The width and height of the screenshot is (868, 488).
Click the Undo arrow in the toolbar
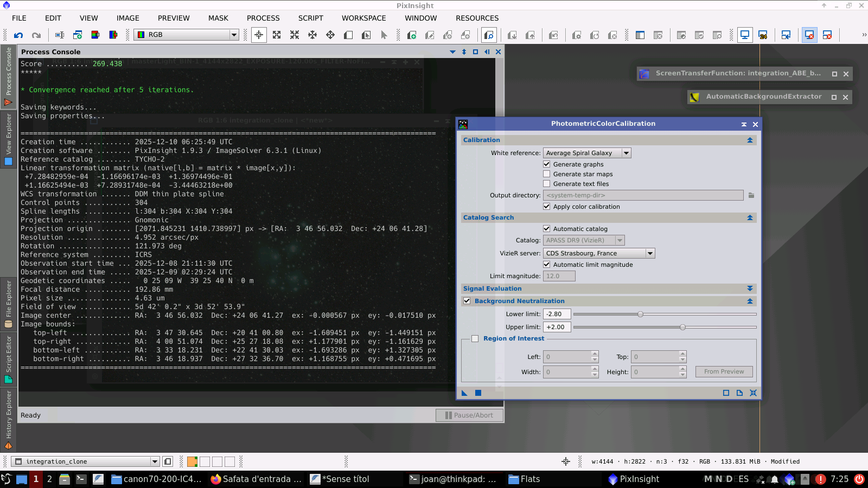point(18,35)
